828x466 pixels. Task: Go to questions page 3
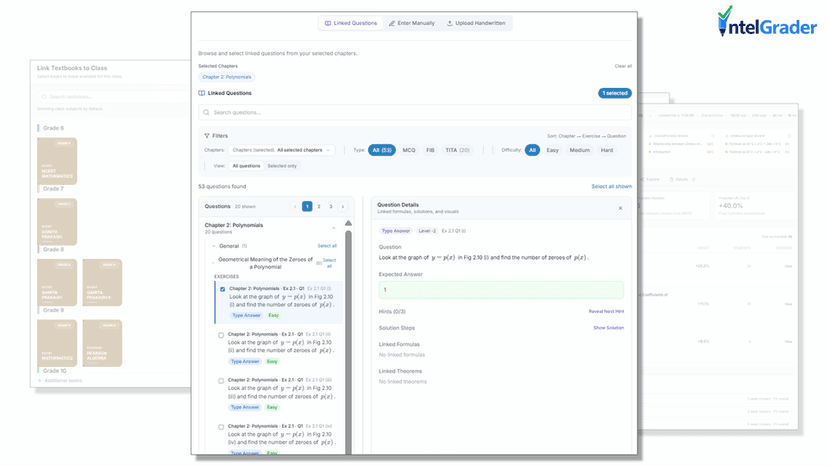[331, 207]
